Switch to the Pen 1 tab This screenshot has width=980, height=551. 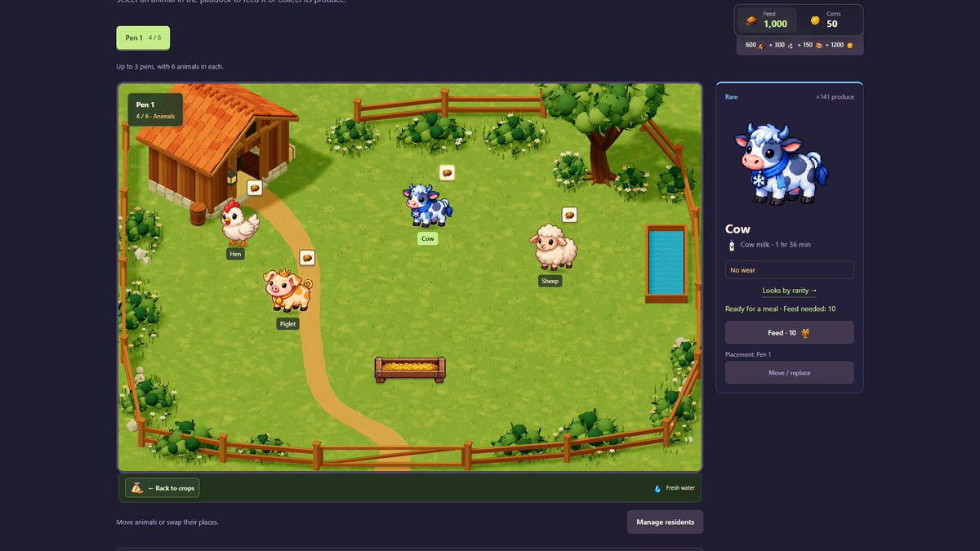[143, 38]
